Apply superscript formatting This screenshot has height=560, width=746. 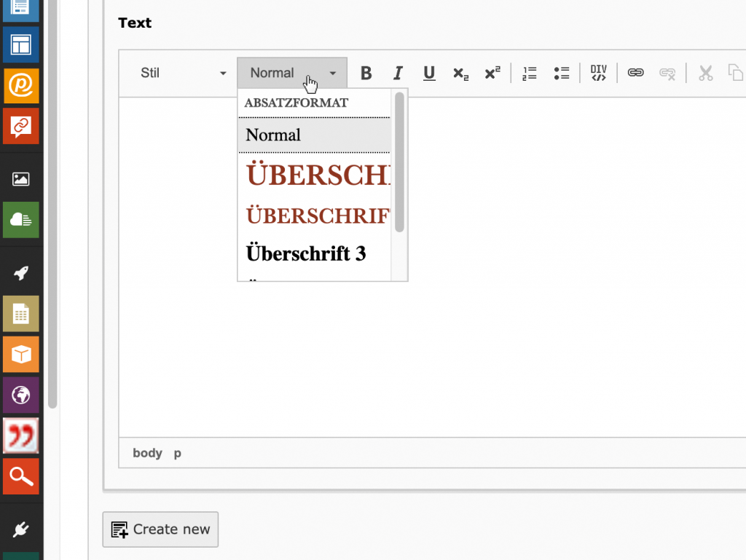point(492,74)
